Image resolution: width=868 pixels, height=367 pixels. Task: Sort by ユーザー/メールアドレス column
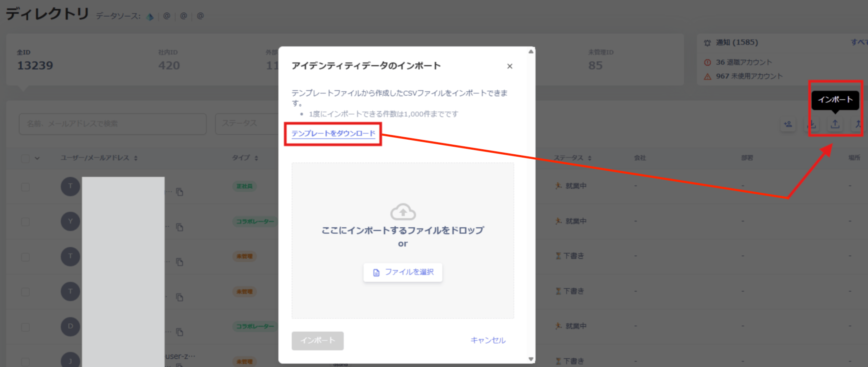[99, 158]
